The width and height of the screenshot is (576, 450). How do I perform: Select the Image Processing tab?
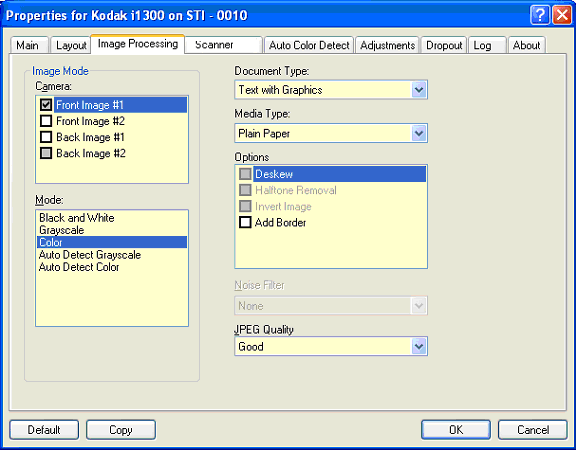[x=138, y=44]
